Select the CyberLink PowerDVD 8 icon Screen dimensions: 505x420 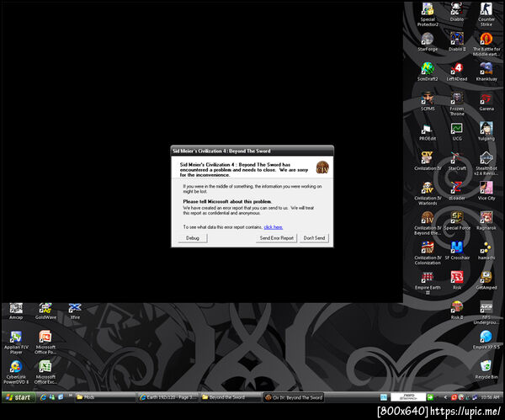pos(16,372)
